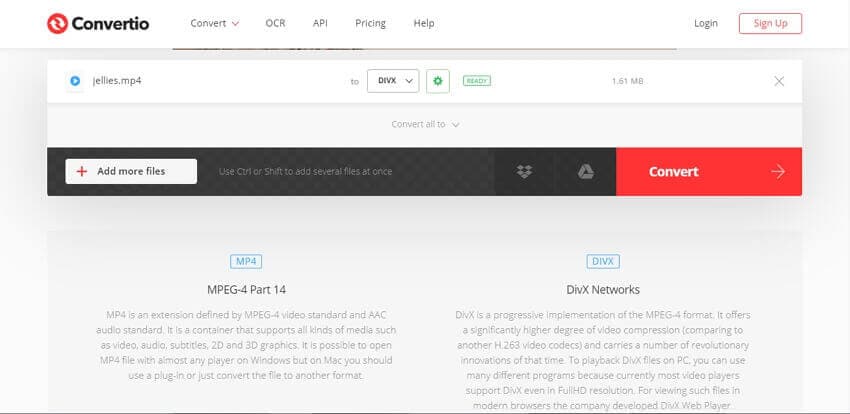Open conversion settings via the green gear icon
This screenshot has height=414, width=850.
(x=437, y=81)
